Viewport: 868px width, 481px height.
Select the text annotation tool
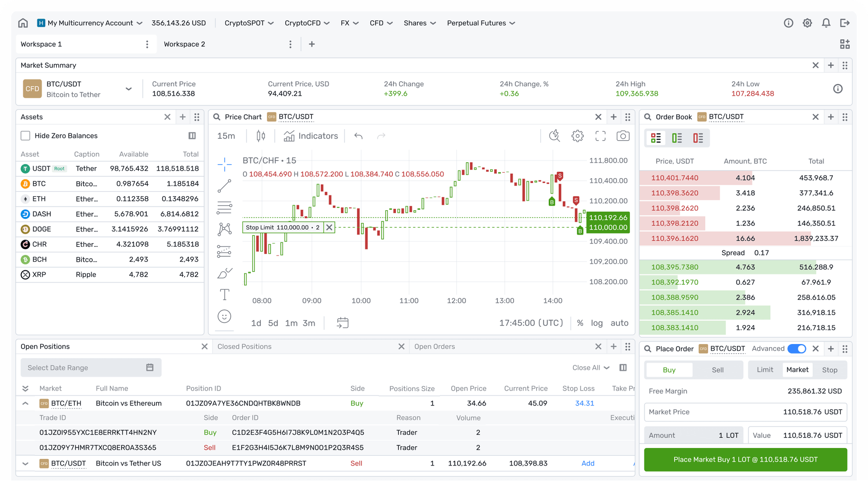pyautogui.click(x=224, y=294)
